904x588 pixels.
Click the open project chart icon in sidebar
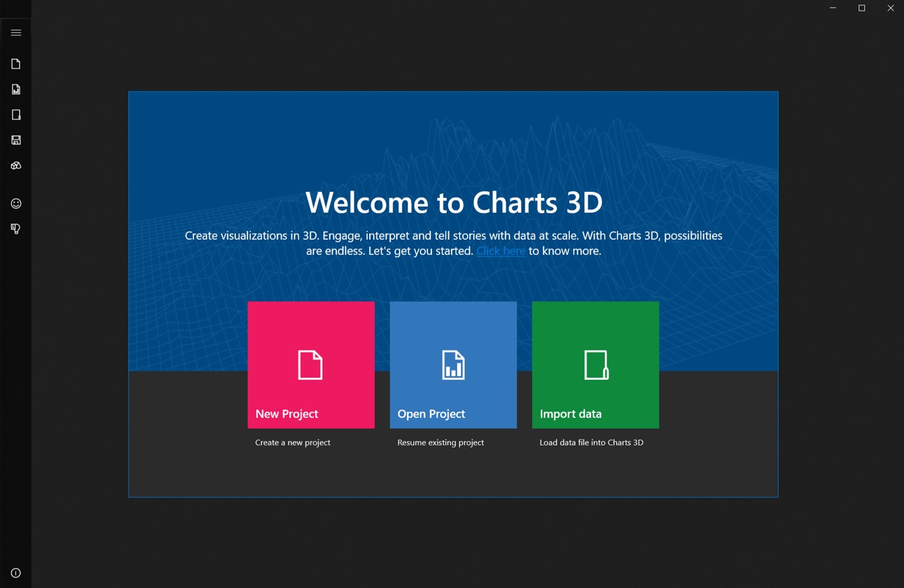click(16, 89)
